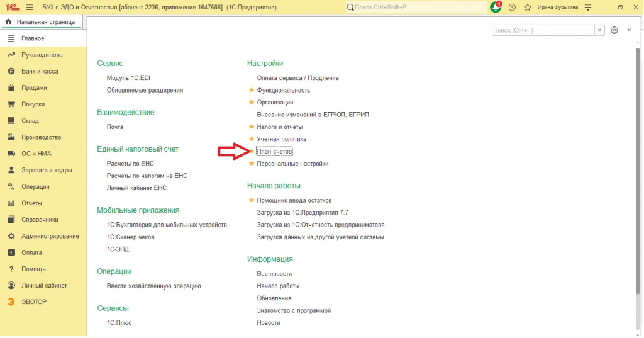644x338 pixels.
Task: Click the Банк и касса icon
Action: 11,71
